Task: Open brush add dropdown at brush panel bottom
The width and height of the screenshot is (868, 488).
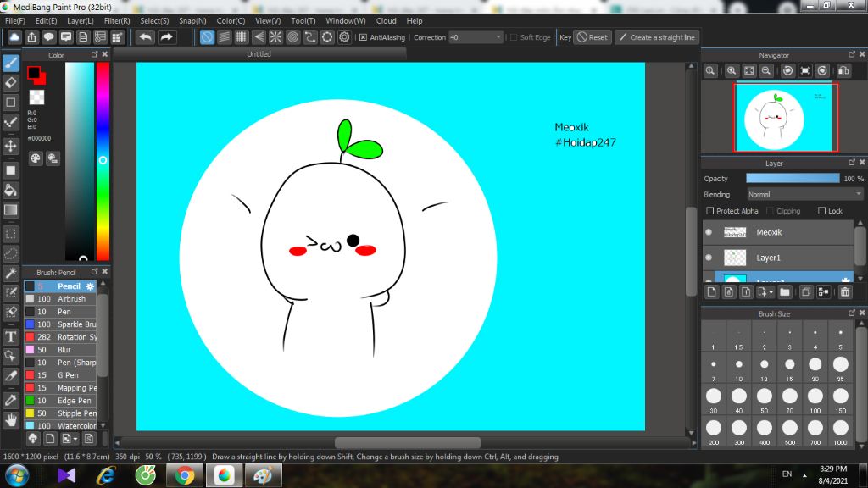Action: [x=75, y=439]
